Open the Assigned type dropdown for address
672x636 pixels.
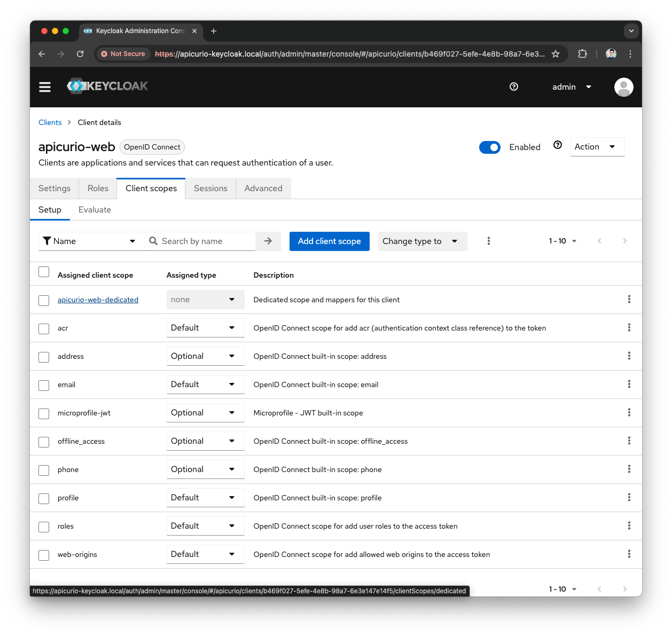[205, 356]
